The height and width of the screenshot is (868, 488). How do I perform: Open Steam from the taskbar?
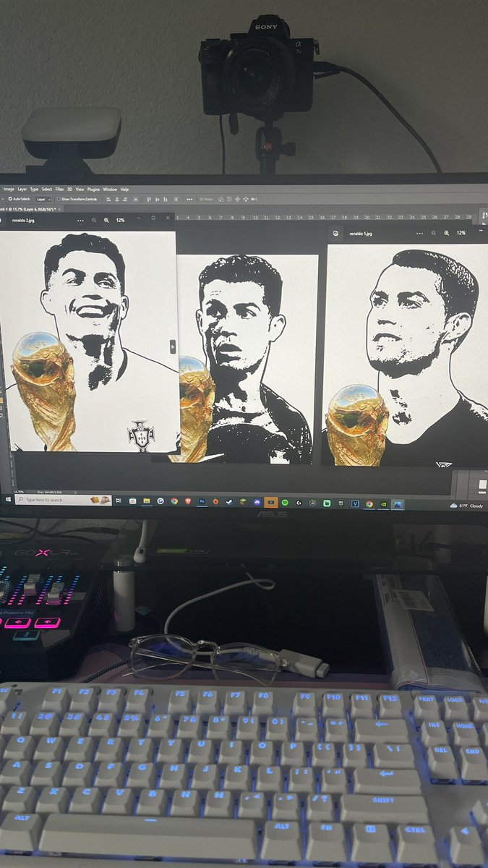point(228,501)
